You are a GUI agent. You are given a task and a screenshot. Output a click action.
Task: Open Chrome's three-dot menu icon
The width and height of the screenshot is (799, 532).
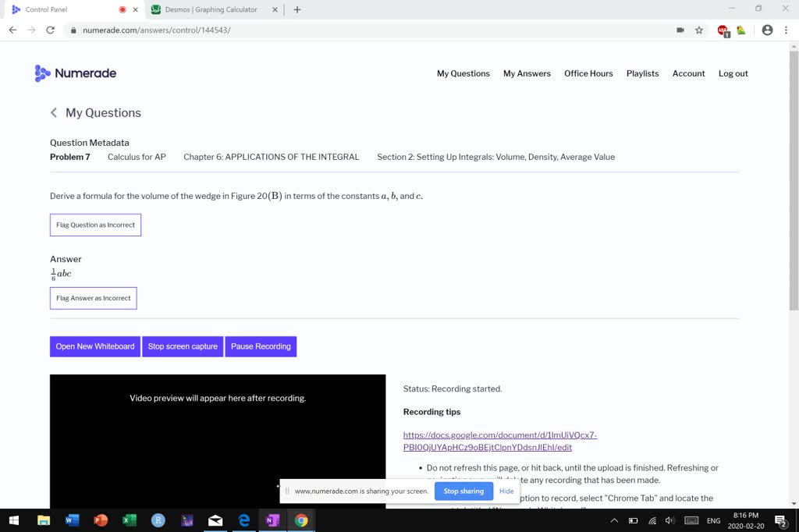[787, 30]
